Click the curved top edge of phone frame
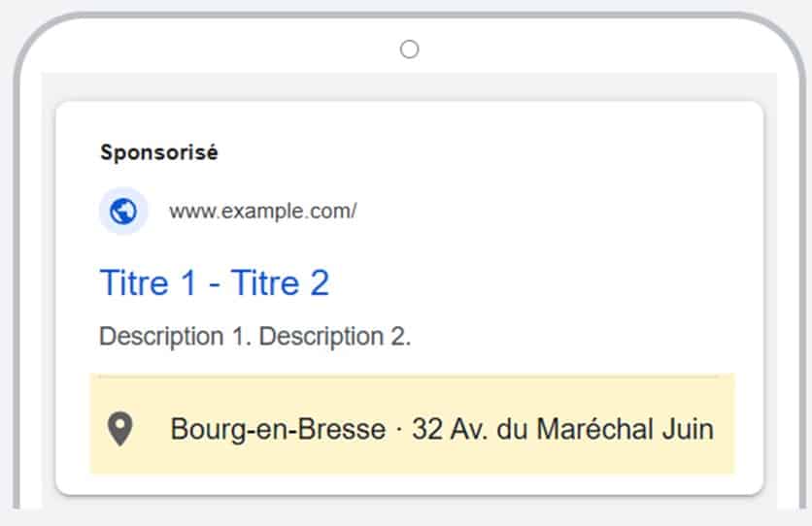This screenshot has height=526, width=812. [x=409, y=15]
